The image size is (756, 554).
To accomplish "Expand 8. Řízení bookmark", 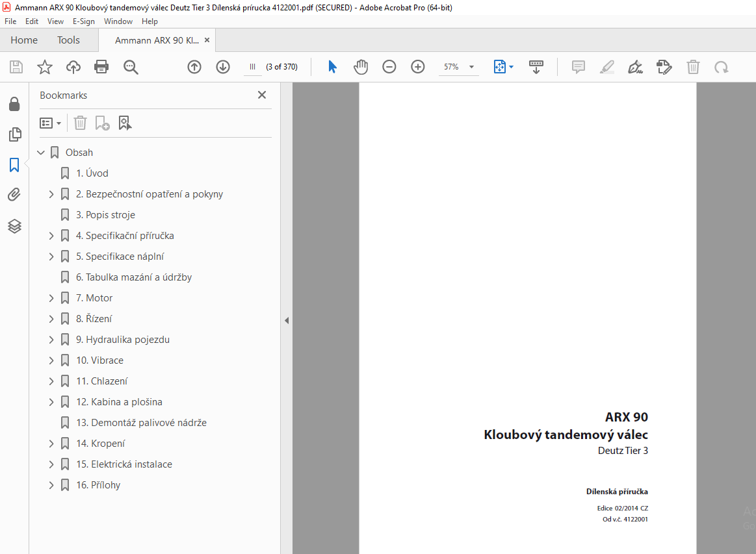I will (x=51, y=319).
